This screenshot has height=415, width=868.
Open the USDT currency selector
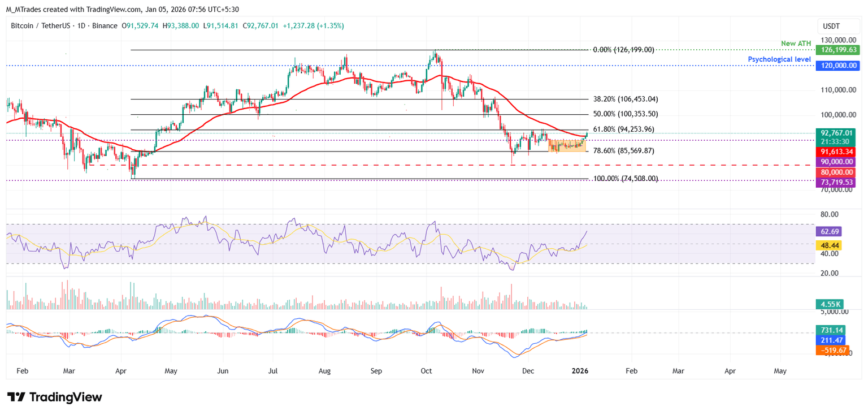click(x=832, y=26)
